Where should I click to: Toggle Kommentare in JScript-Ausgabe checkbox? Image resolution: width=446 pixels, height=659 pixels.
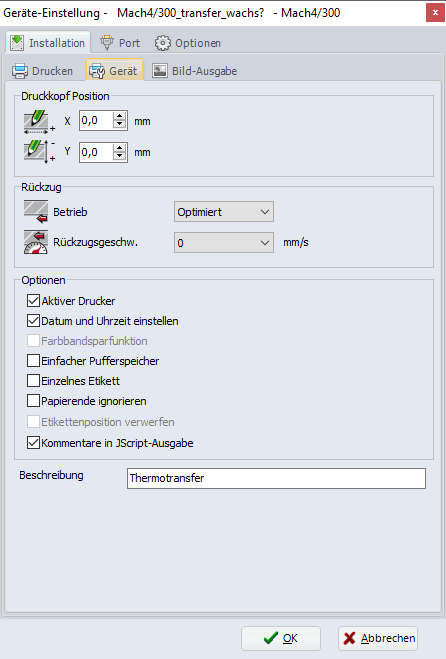pyautogui.click(x=33, y=443)
